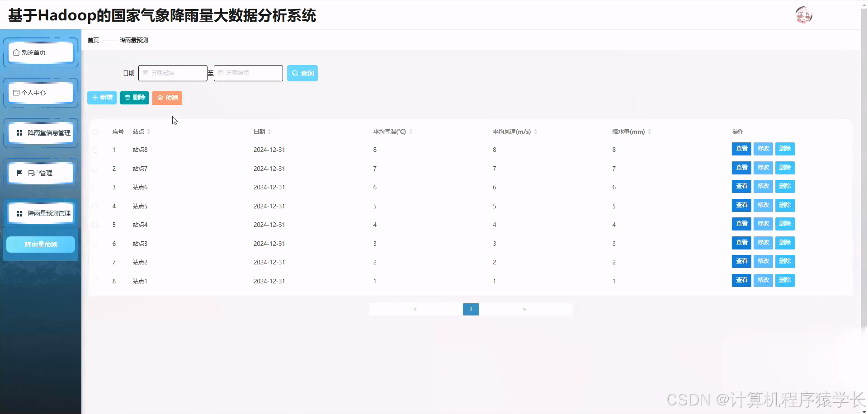Open the 日期起始 date picker

(x=173, y=73)
